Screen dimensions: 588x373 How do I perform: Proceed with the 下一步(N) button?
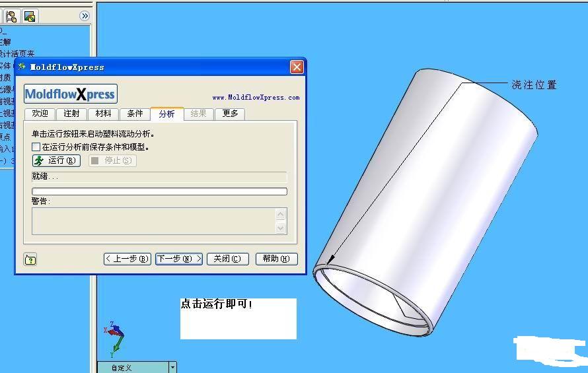coord(179,259)
